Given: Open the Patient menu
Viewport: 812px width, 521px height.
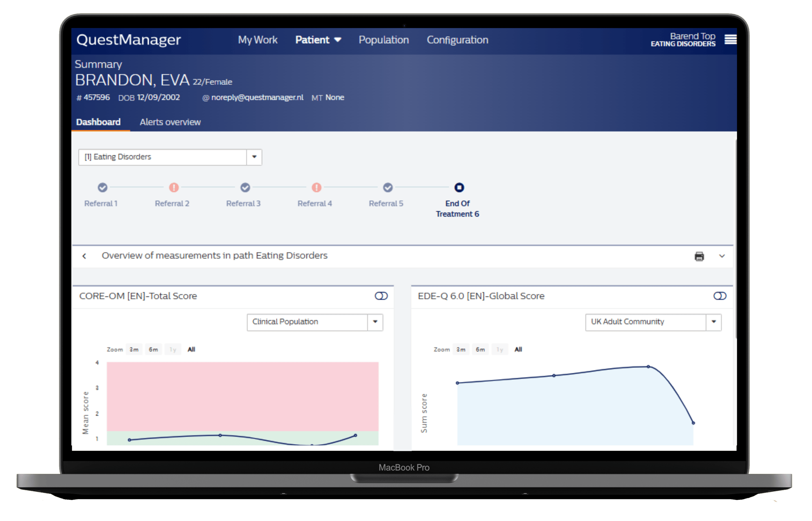Looking at the screenshot, I should [x=318, y=40].
